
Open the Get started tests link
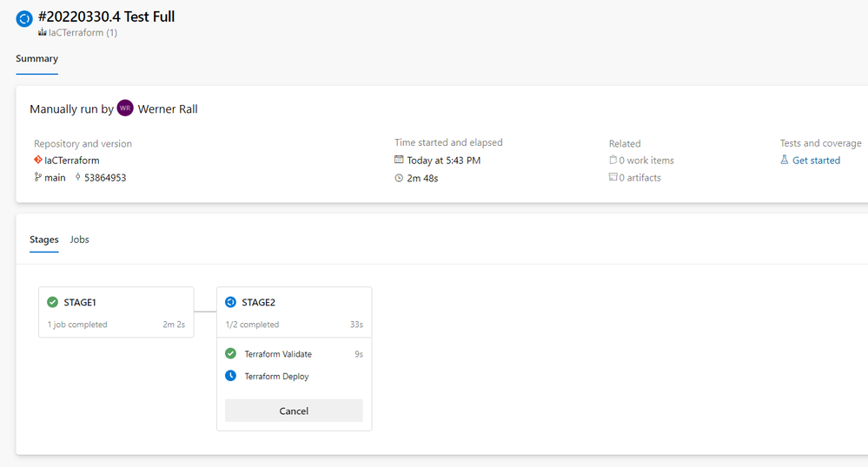[816, 161]
